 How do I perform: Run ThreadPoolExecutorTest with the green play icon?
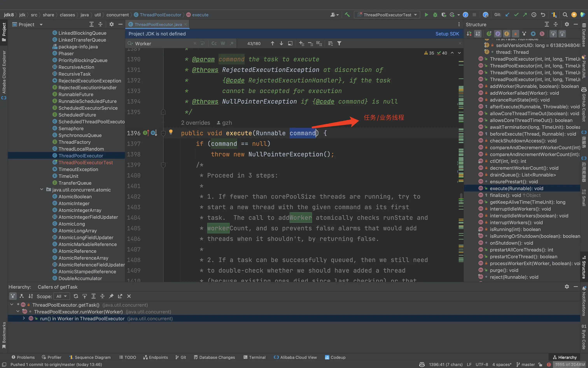pos(426,15)
